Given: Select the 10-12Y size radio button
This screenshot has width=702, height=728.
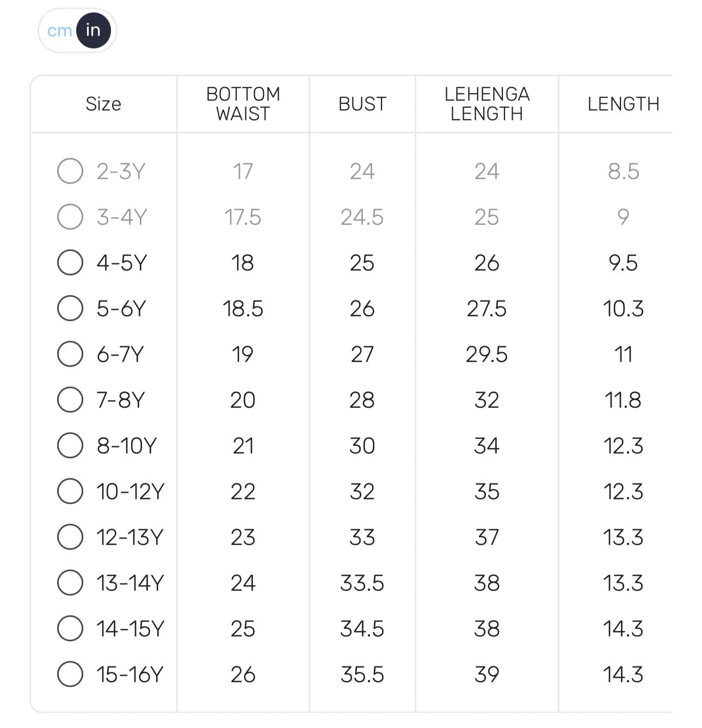Looking at the screenshot, I should [x=70, y=491].
